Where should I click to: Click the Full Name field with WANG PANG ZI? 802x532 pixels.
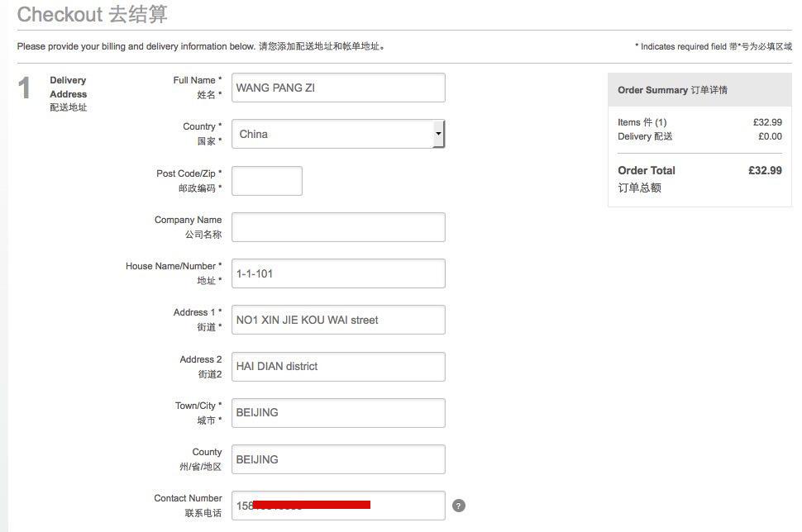coord(338,88)
